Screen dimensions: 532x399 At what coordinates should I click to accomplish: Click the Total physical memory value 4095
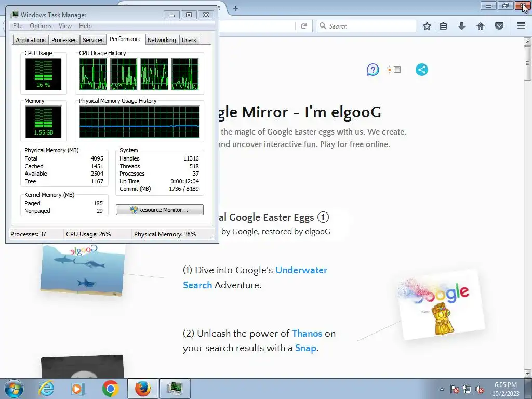[97, 158]
